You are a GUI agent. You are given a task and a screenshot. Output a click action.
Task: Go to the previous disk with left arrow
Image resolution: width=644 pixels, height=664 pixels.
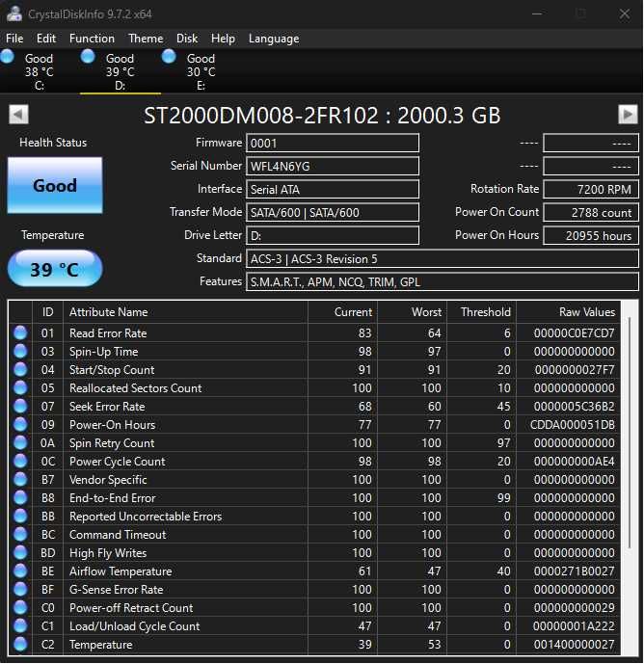coord(18,115)
